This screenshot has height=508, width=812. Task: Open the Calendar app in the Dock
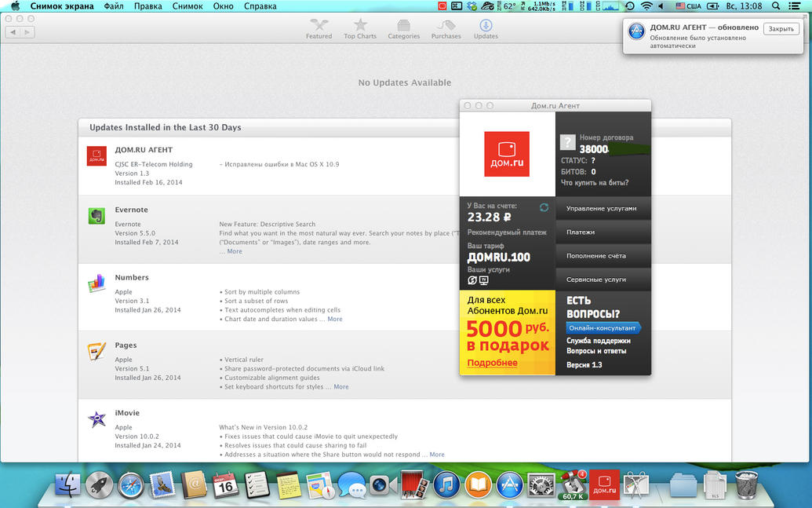226,486
